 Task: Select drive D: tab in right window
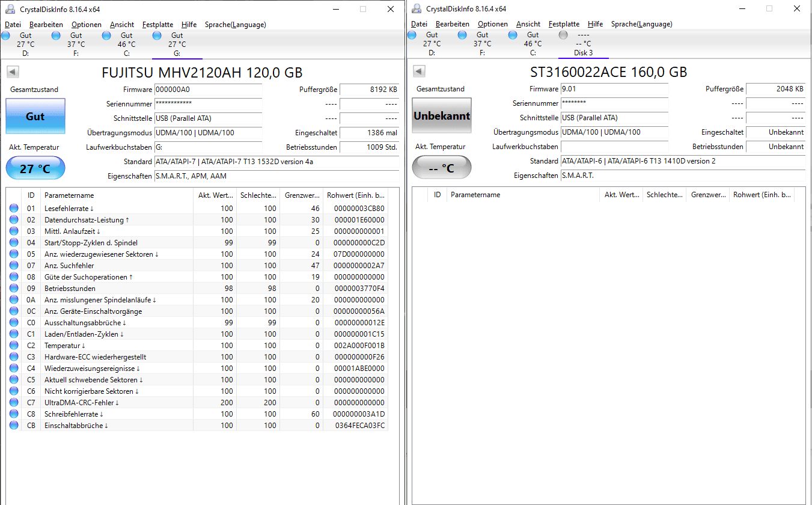[432, 44]
